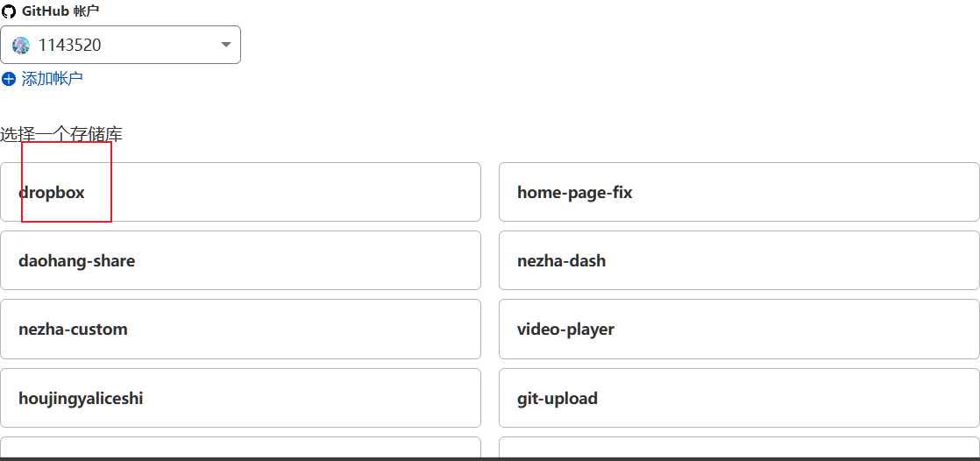
Task: Choose the home-page-fix repository
Action: click(574, 192)
